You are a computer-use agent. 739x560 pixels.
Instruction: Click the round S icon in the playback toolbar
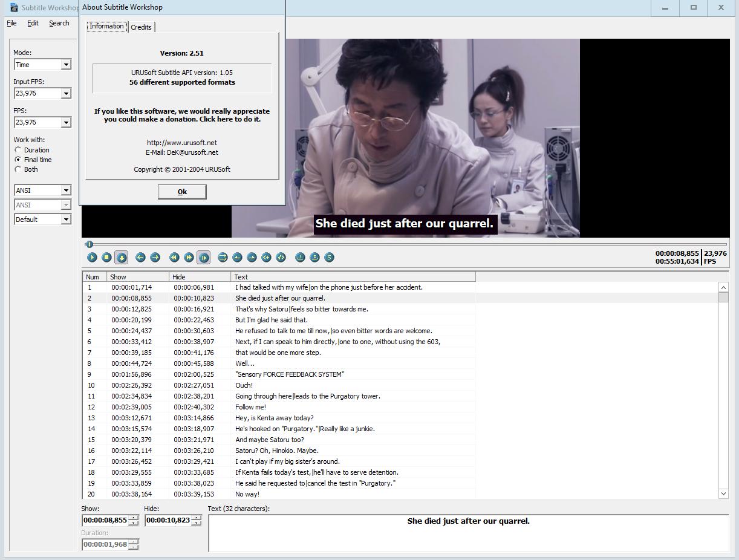[329, 258]
